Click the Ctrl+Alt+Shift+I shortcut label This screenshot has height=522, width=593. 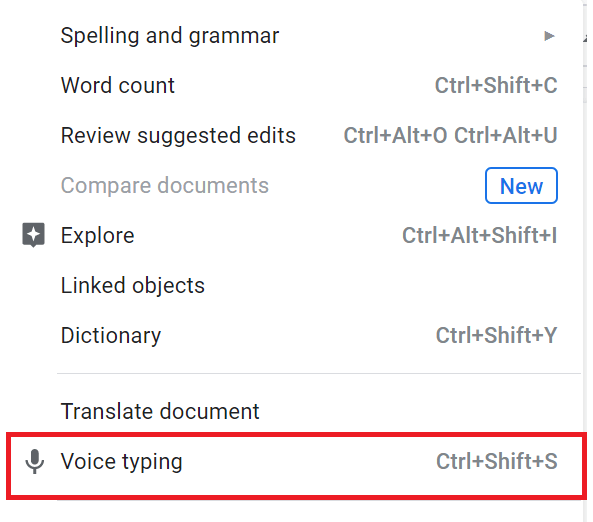tap(480, 235)
